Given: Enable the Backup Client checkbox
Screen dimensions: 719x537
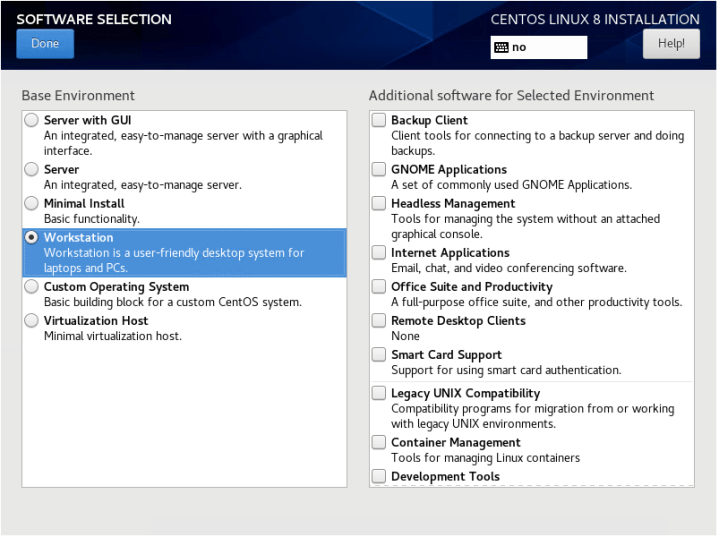Looking at the screenshot, I should [x=379, y=121].
